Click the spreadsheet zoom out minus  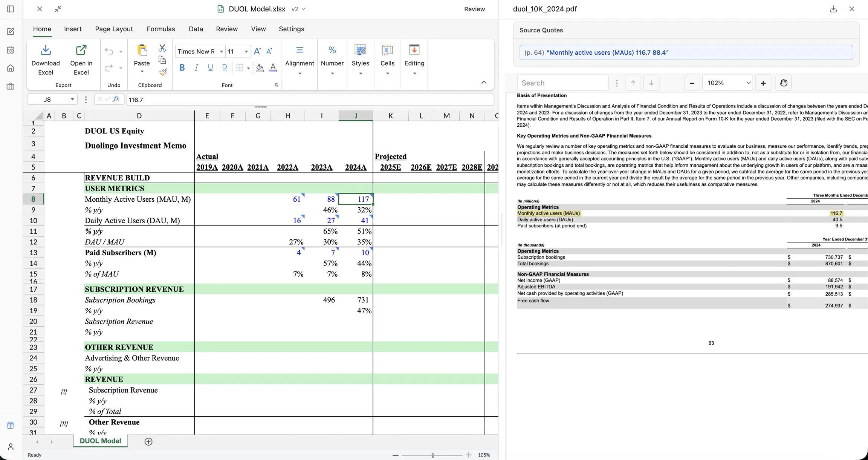[x=395, y=455]
